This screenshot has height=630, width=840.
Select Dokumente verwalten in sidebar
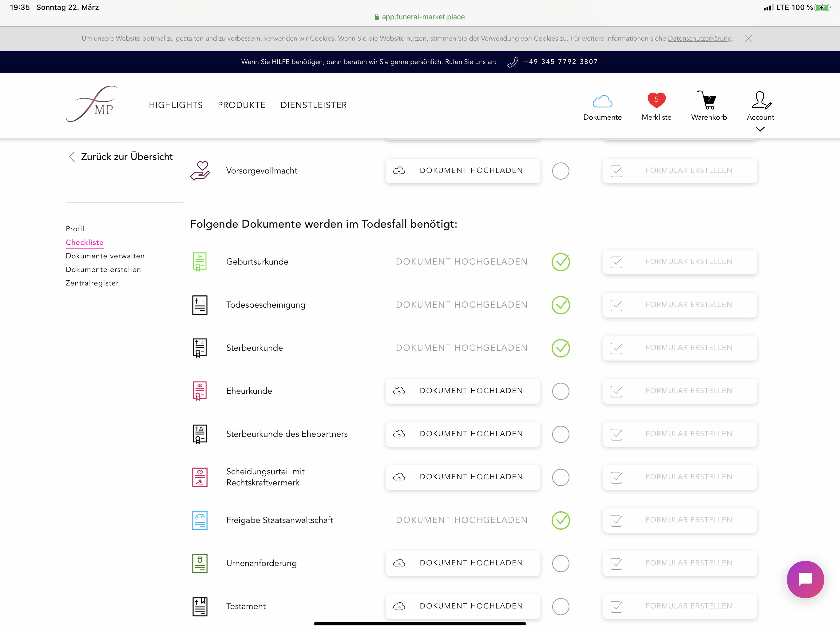105,256
